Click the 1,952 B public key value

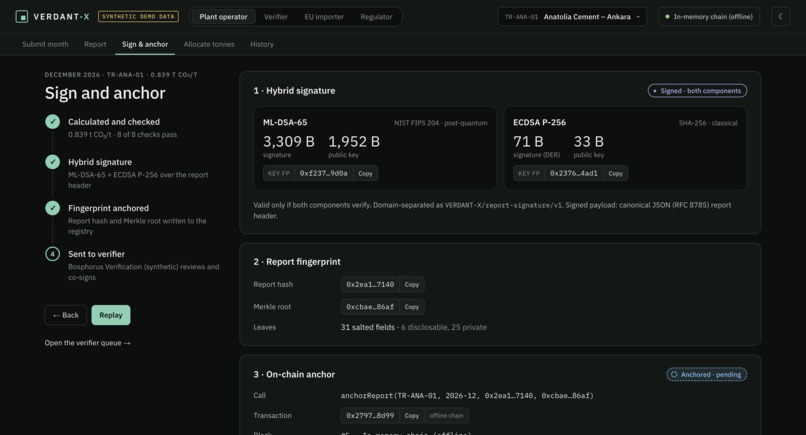[x=354, y=141]
